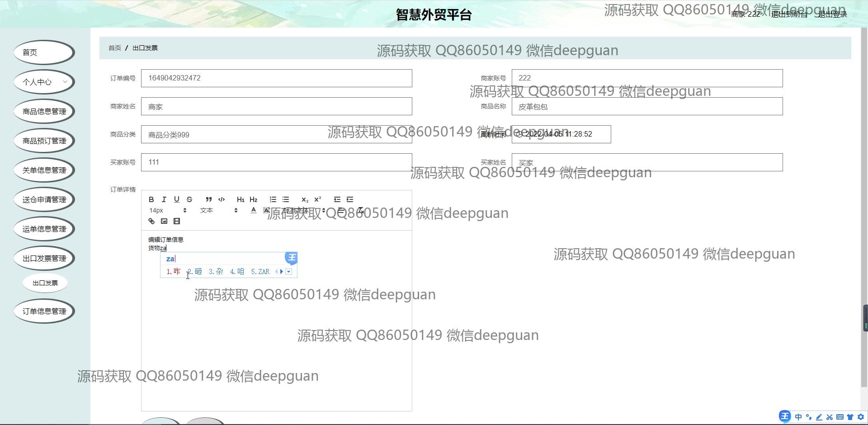The height and width of the screenshot is (425, 868).
Task: Open 商品信息管理 in the sidebar
Action: 44,111
